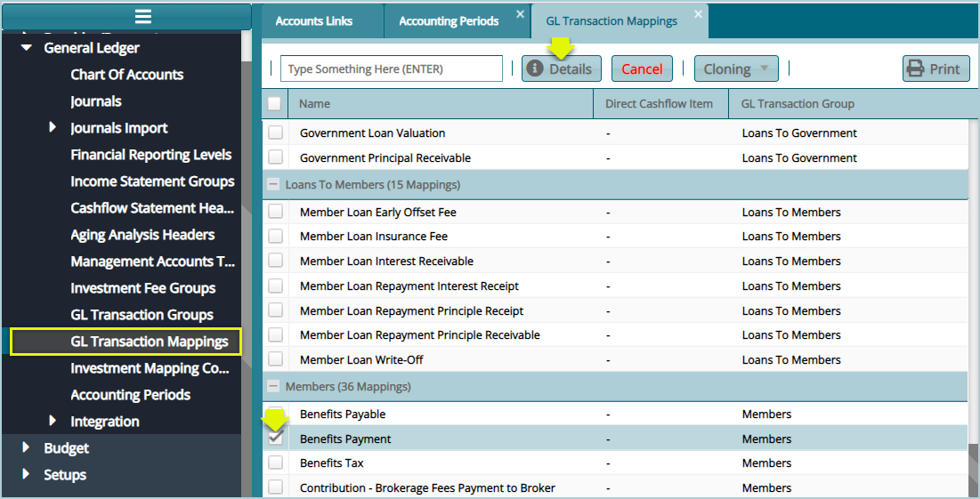Uncheck the Benefits Payment row

click(275, 439)
